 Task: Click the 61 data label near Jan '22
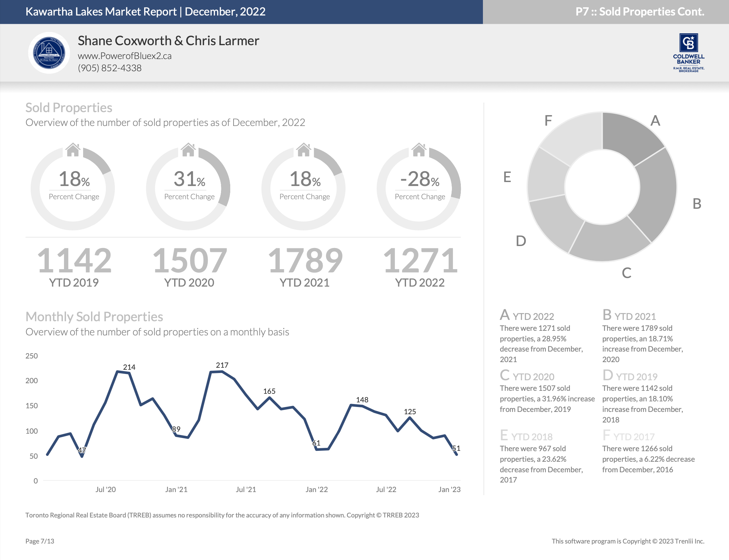coord(316,443)
